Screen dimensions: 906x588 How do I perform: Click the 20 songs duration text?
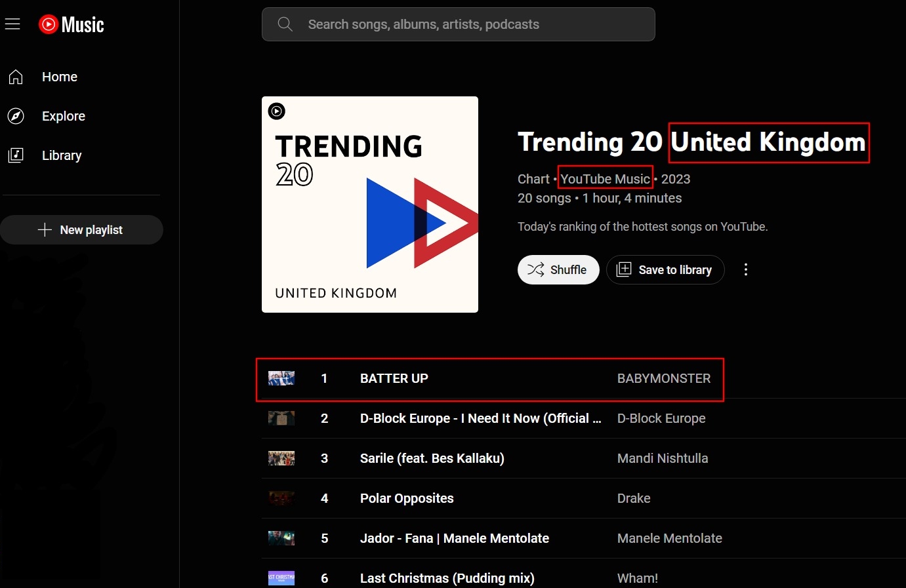[x=600, y=198]
